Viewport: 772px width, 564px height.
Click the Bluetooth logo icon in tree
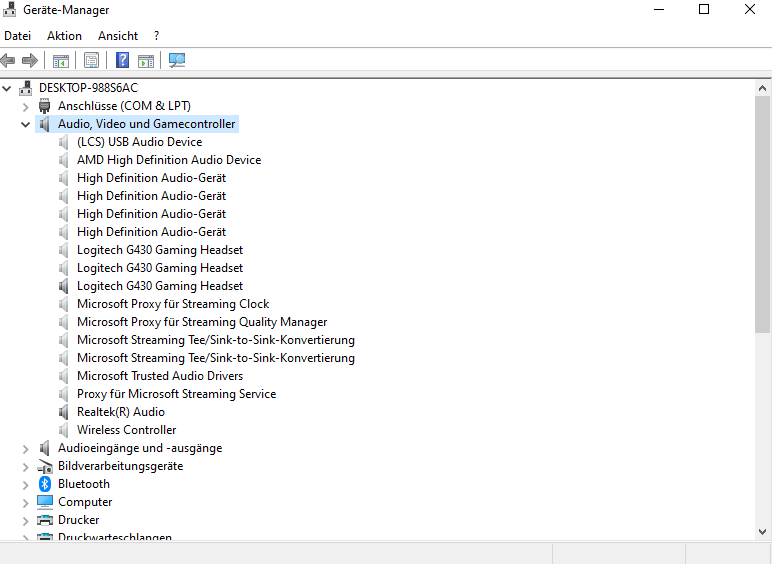[x=45, y=484]
